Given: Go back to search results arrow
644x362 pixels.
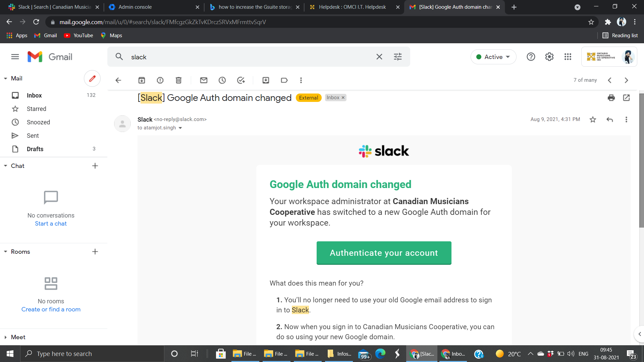Looking at the screenshot, I should (x=118, y=80).
